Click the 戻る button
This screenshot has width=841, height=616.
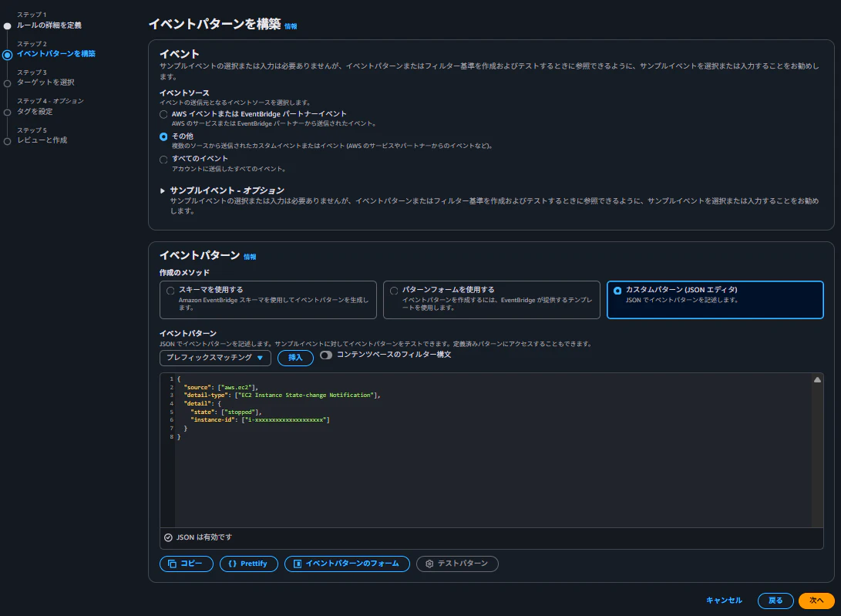point(775,601)
